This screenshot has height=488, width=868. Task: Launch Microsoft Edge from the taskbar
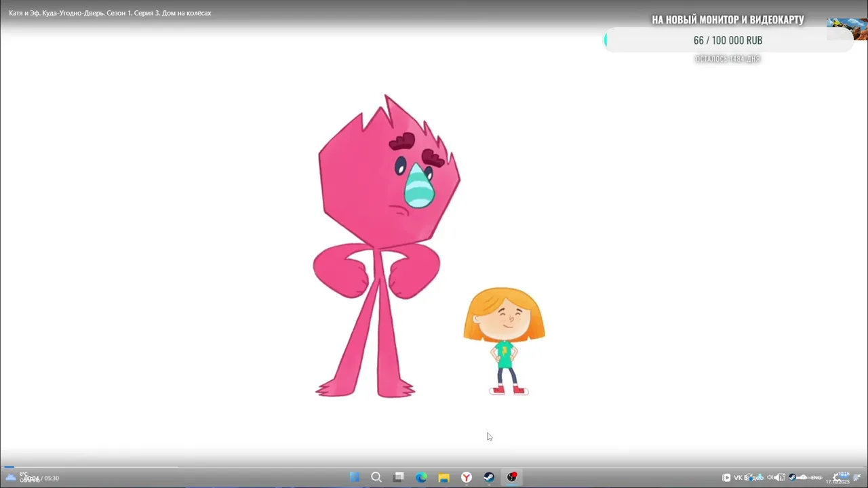pos(421,477)
